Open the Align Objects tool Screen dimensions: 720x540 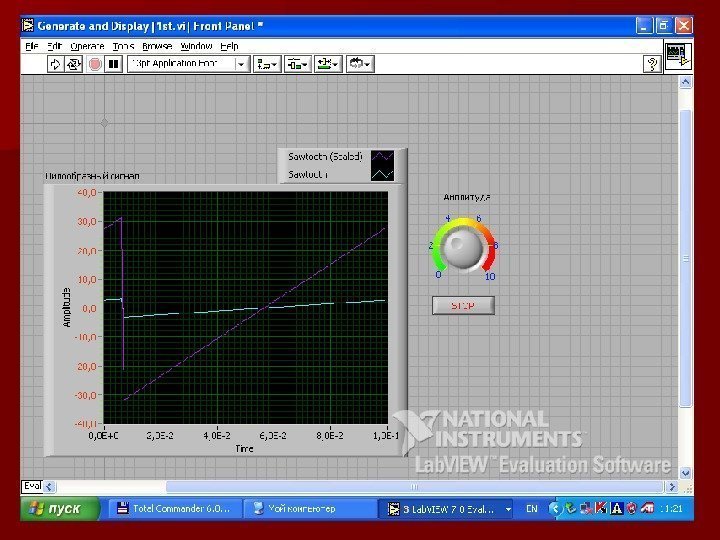[267, 64]
